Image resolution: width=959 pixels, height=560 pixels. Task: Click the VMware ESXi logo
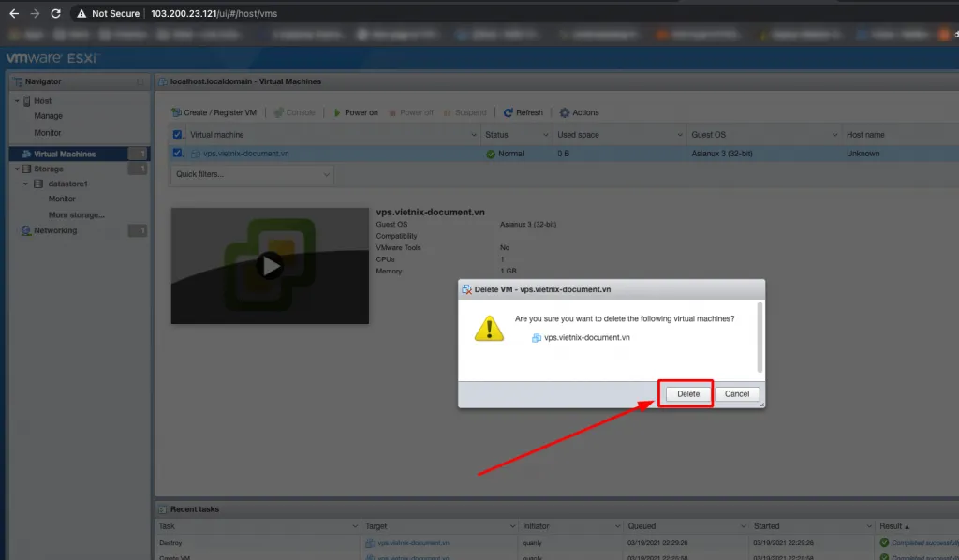[x=52, y=59]
